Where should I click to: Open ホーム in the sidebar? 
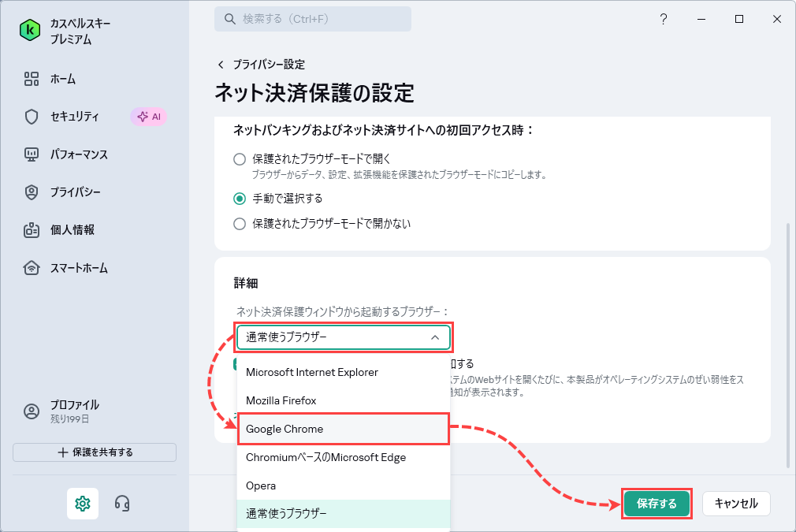pos(63,79)
